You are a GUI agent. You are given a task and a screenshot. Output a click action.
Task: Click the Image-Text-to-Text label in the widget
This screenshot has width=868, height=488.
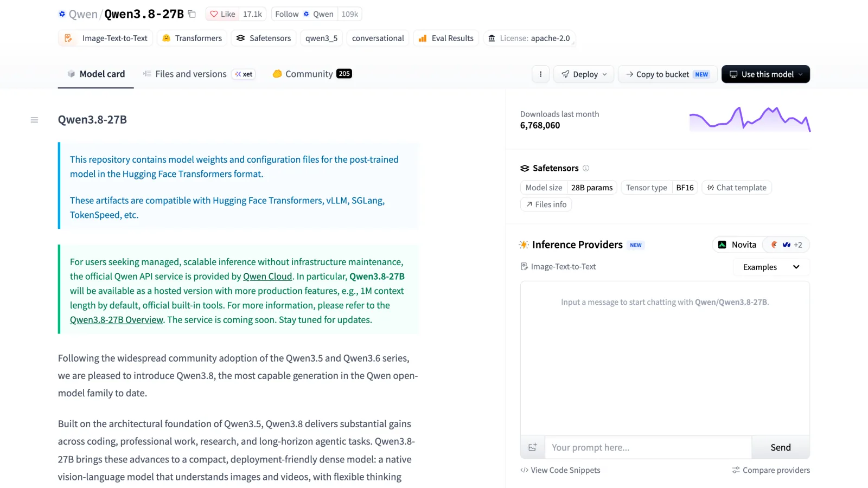click(558, 267)
